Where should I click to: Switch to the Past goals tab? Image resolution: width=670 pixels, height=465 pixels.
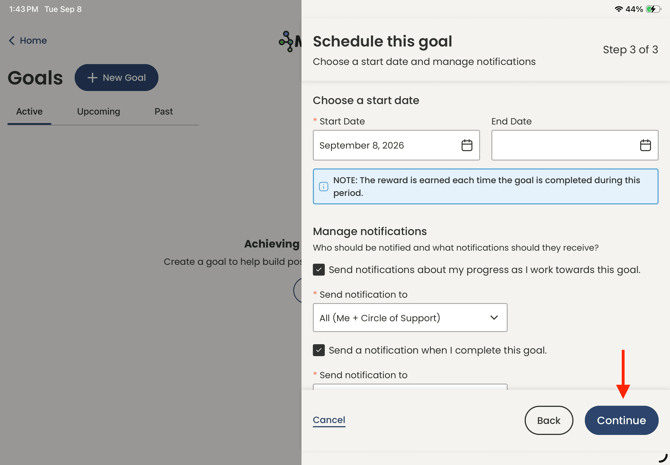pos(164,112)
